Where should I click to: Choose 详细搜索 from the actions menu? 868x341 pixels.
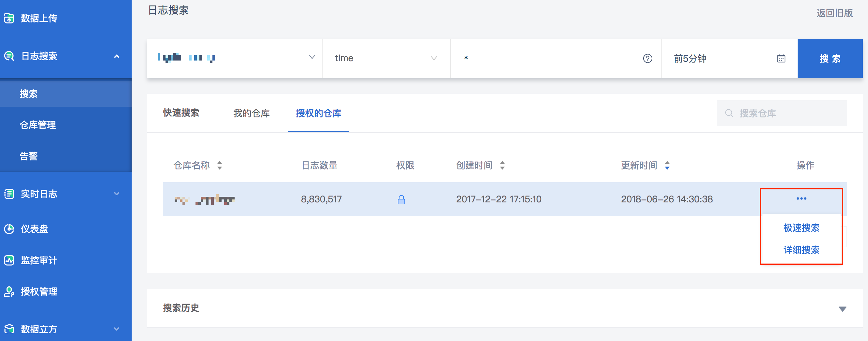tap(801, 250)
